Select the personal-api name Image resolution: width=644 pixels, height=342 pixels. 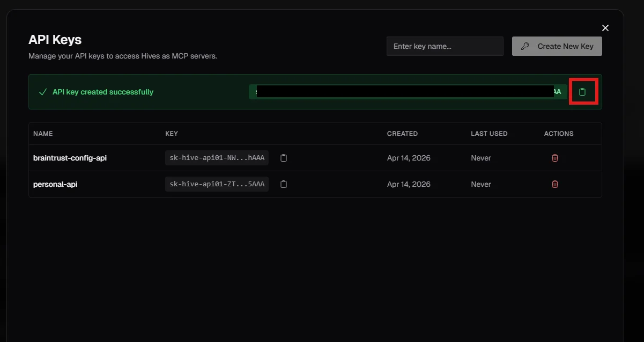tap(55, 184)
